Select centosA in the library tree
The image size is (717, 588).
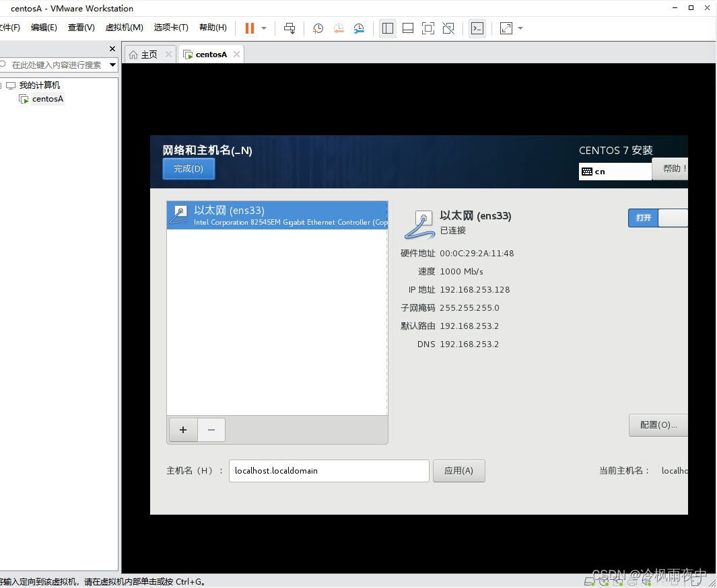48,99
